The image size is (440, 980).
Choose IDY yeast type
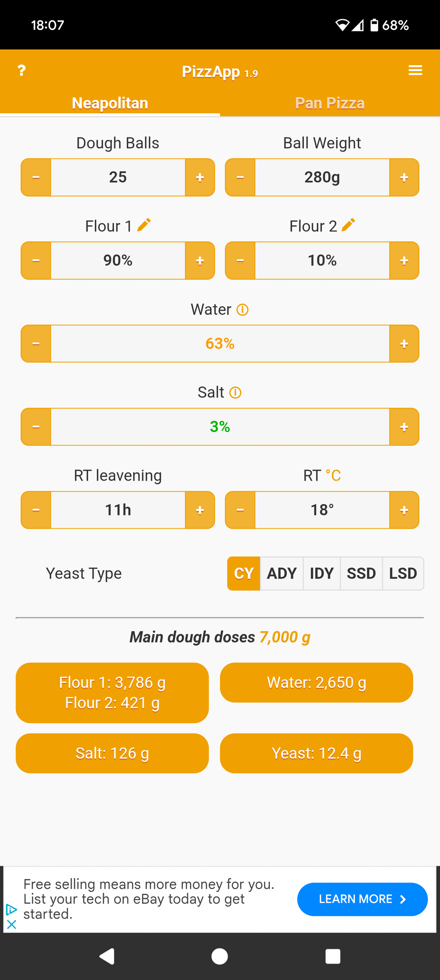(321, 574)
